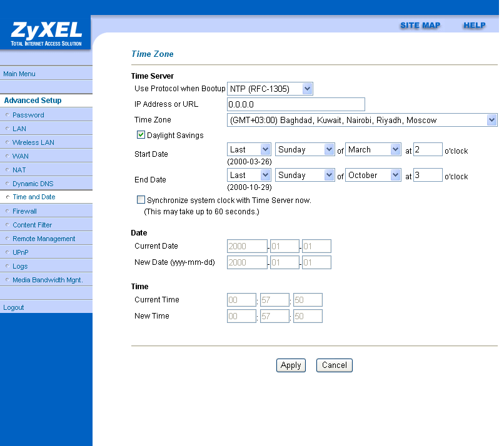Screen dimensions: 504x446
Task: Click the (2000-10-29) end date text
Action: coord(249,187)
